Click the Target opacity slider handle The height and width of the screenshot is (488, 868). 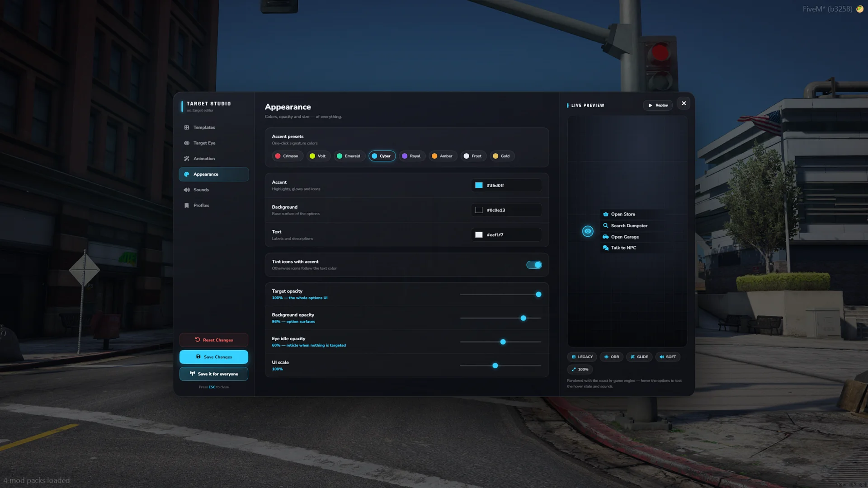[x=538, y=295]
